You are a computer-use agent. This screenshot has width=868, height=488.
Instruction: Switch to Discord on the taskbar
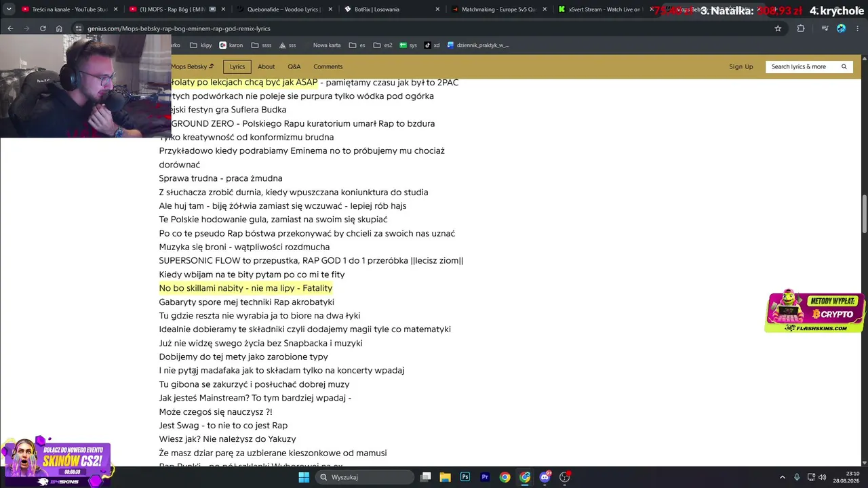click(545, 477)
